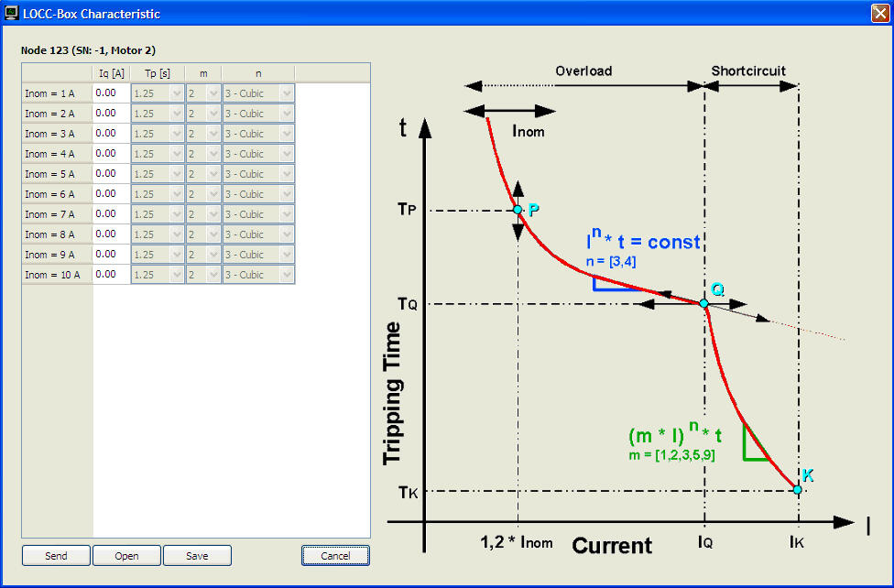Click Iq input field for Inom = 1 A
This screenshot has height=588, width=894.
(x=111, y=93)
